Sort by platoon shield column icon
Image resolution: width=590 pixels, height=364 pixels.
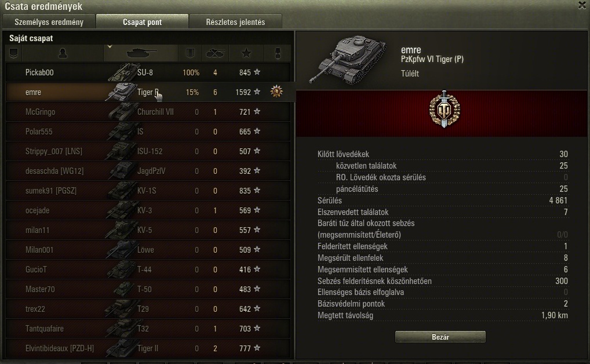pyautogui.click(x=13, y=53)
